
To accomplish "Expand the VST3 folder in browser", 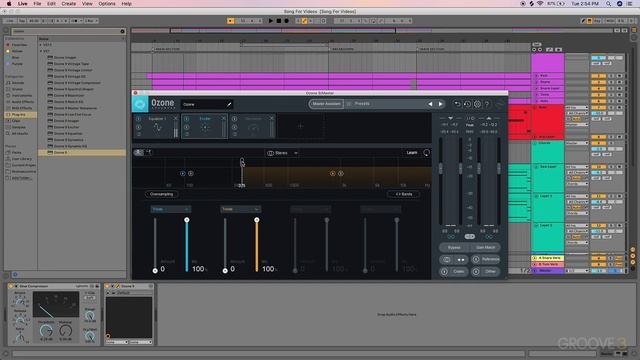I will tap(41, 45).
